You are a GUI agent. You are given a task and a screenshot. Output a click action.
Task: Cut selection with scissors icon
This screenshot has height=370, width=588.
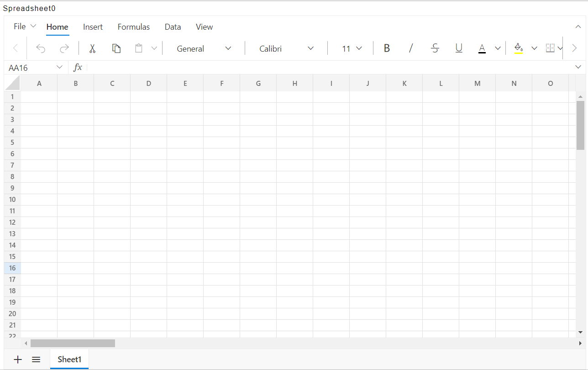[92, 48]
